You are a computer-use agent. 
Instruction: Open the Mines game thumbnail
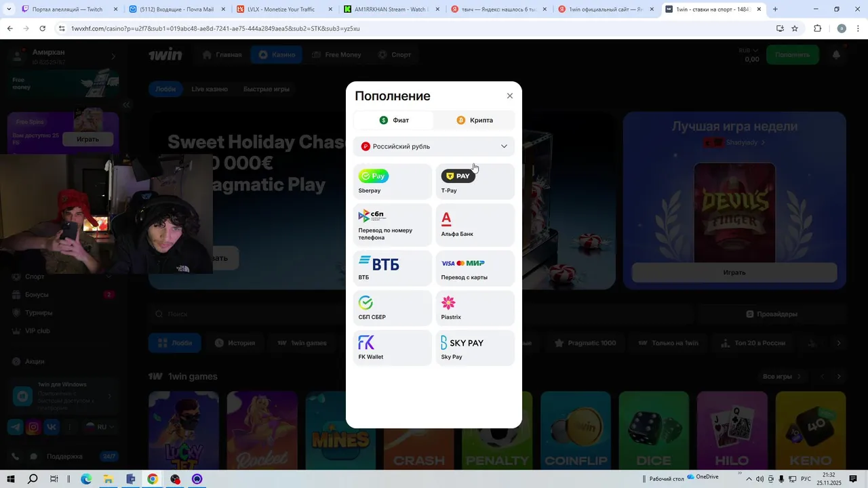point(340,430)
